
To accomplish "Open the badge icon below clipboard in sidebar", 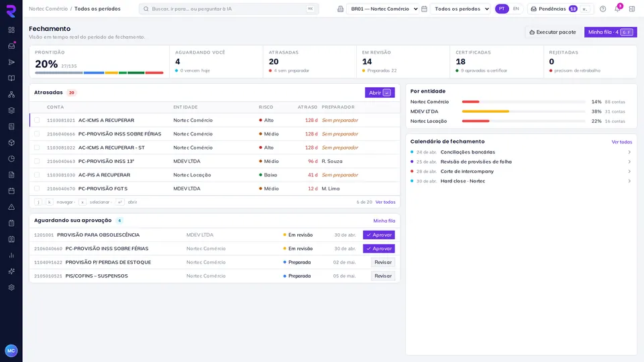I will coord(11,239).
